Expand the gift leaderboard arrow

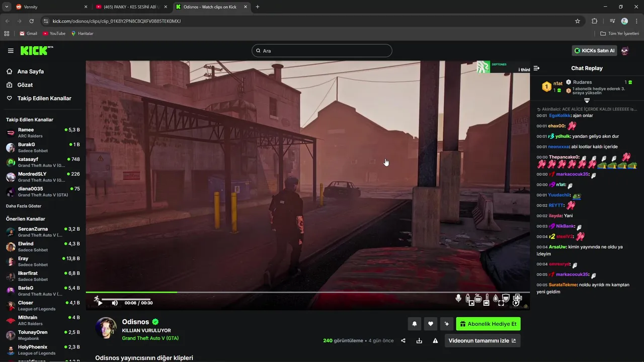point(587,101)
